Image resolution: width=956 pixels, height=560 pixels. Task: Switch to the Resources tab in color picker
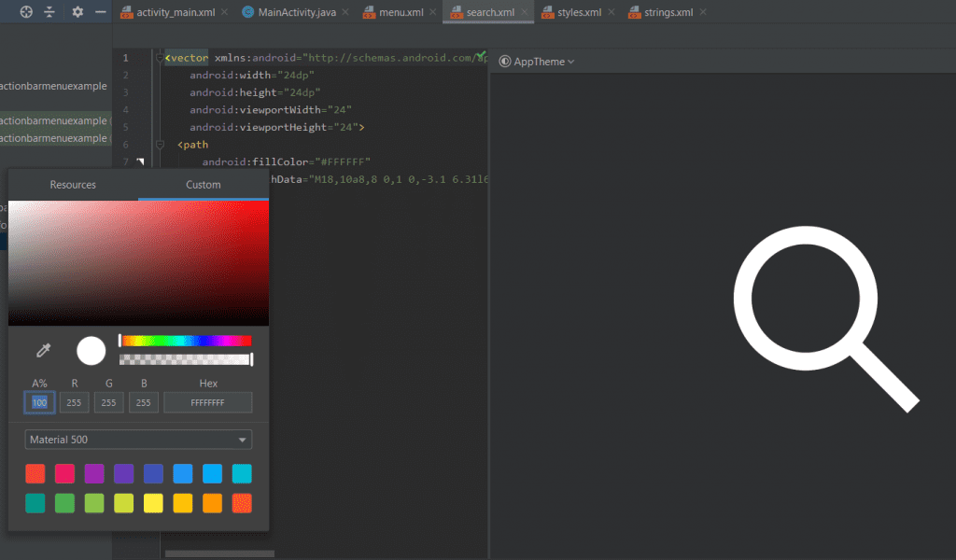73,185
